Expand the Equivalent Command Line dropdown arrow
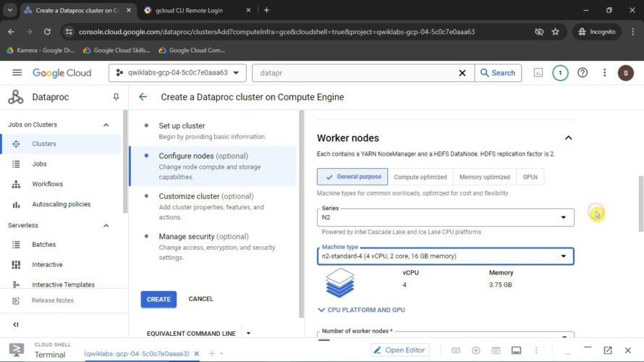644x362 pixels. pyautogui.click(x=248, y=333)
